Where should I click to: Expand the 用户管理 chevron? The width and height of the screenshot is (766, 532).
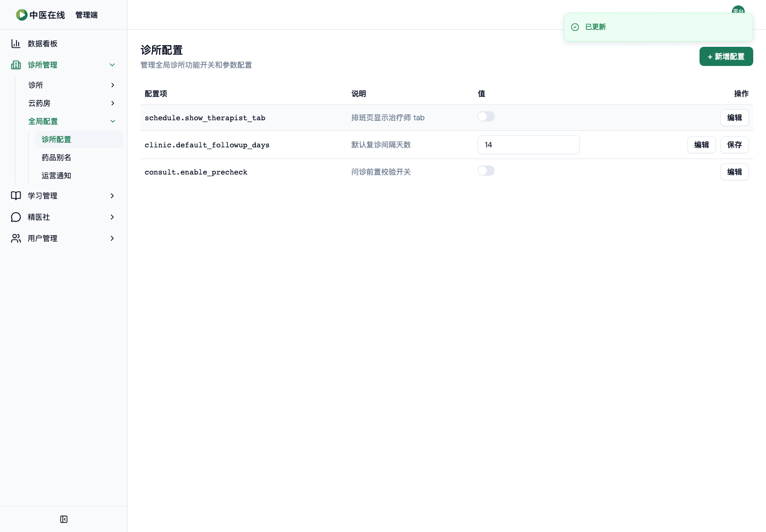[x=112, y=238]
